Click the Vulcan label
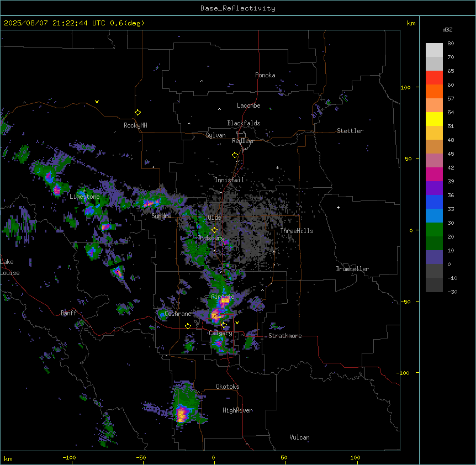The image size is (476, 465). click(x=300, y=437)
